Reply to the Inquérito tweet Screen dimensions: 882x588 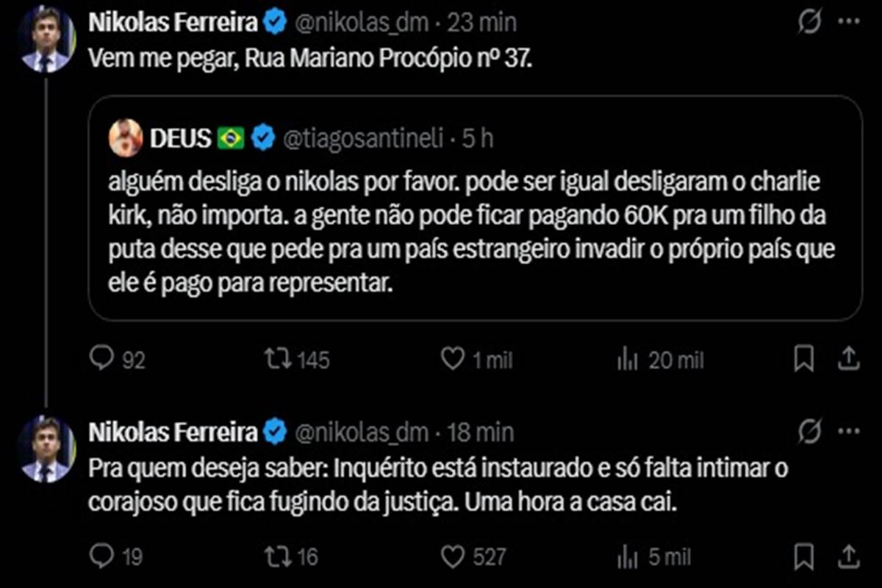[100, 556]
